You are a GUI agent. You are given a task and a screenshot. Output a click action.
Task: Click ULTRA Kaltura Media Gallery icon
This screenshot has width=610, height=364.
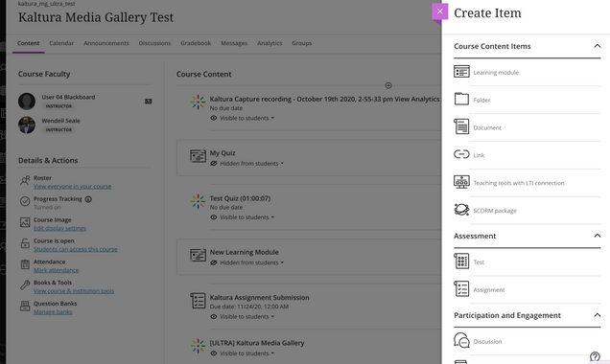tap(198, 346)
